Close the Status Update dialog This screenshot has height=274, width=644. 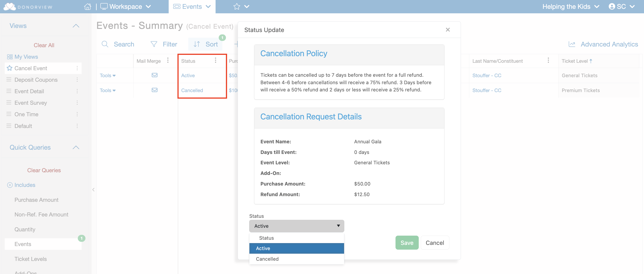point(448,30)
